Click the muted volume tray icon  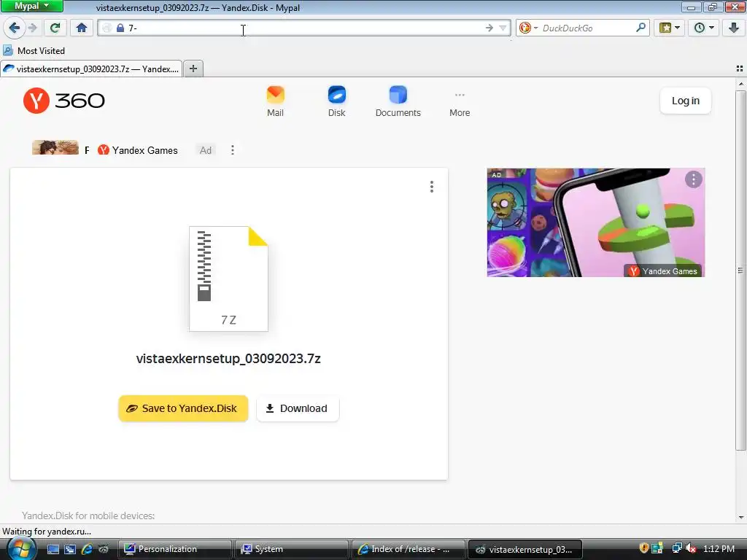pos(691,548)
